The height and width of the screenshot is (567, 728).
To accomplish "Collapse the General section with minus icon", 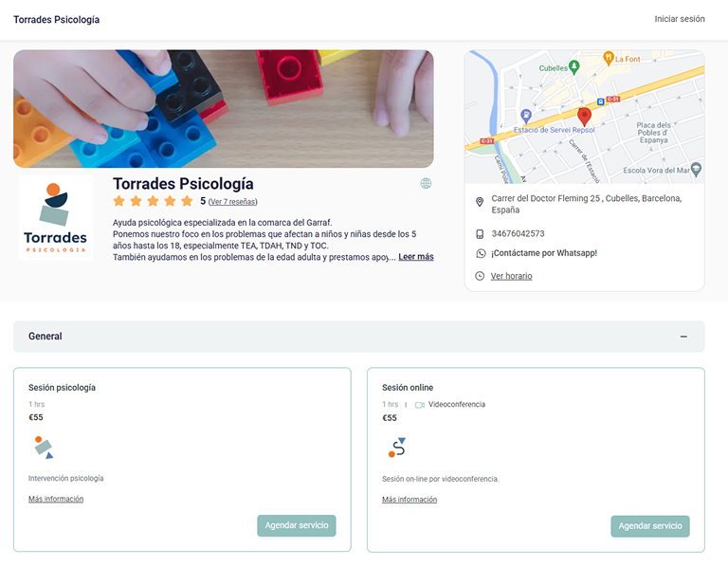I will click(x=683, y=337).
